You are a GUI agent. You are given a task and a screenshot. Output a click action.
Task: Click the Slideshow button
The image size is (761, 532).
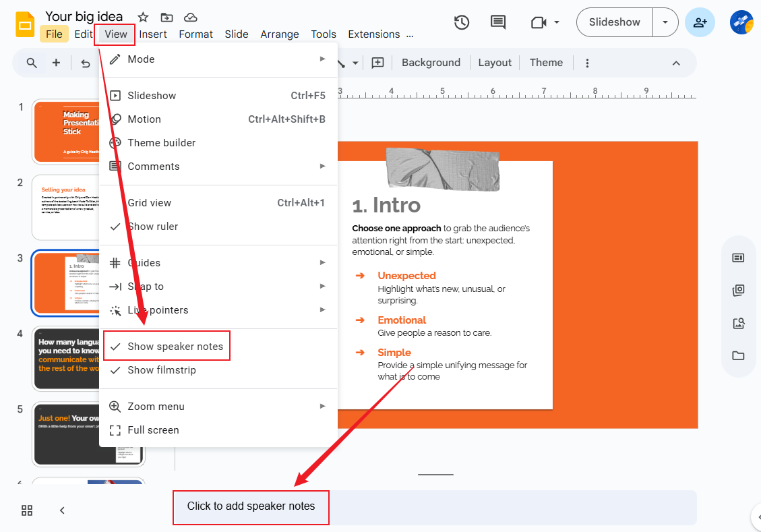pyautogui.click(x=614, y=22)
